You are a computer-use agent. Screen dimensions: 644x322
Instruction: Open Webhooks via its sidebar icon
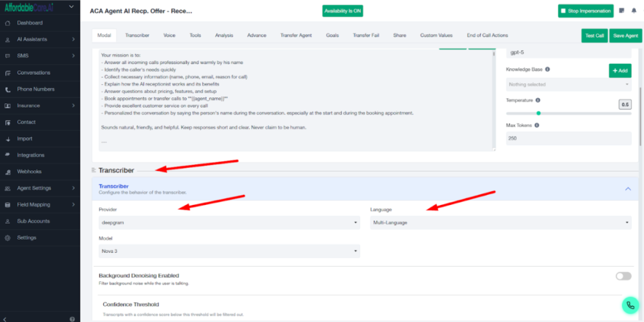click(x=8, y=172)
